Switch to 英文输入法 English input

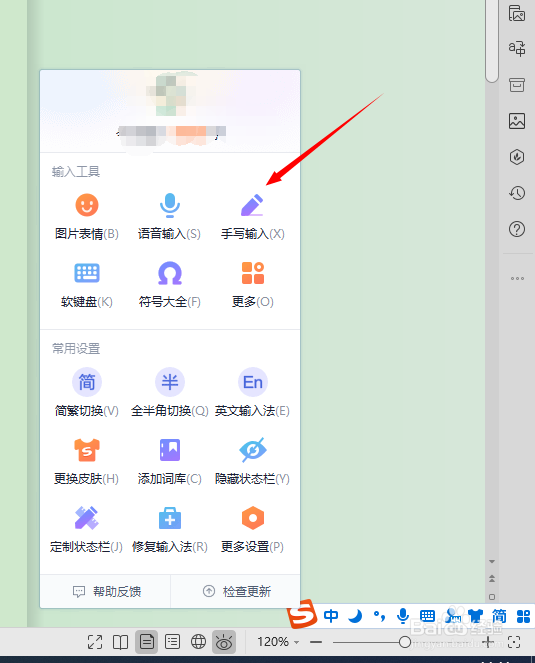coord(252,393)
